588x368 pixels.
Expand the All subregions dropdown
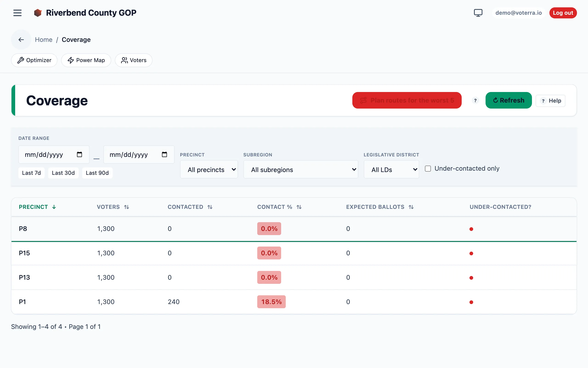[301, 170]
